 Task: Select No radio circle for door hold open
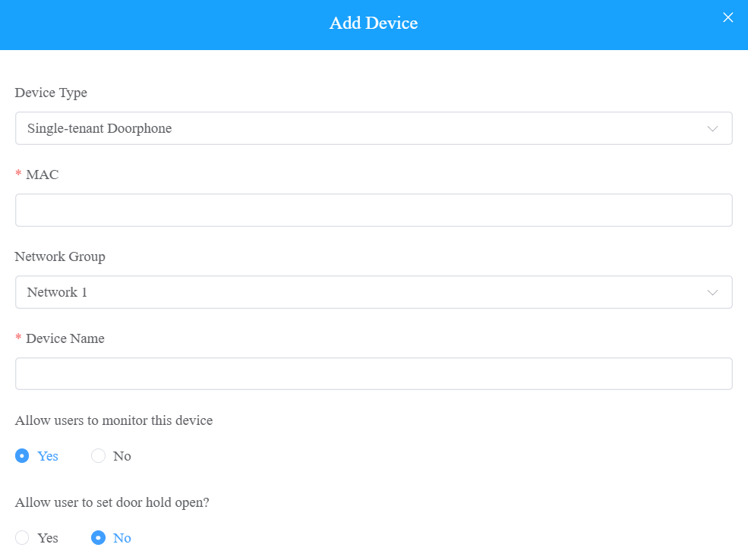98,537
